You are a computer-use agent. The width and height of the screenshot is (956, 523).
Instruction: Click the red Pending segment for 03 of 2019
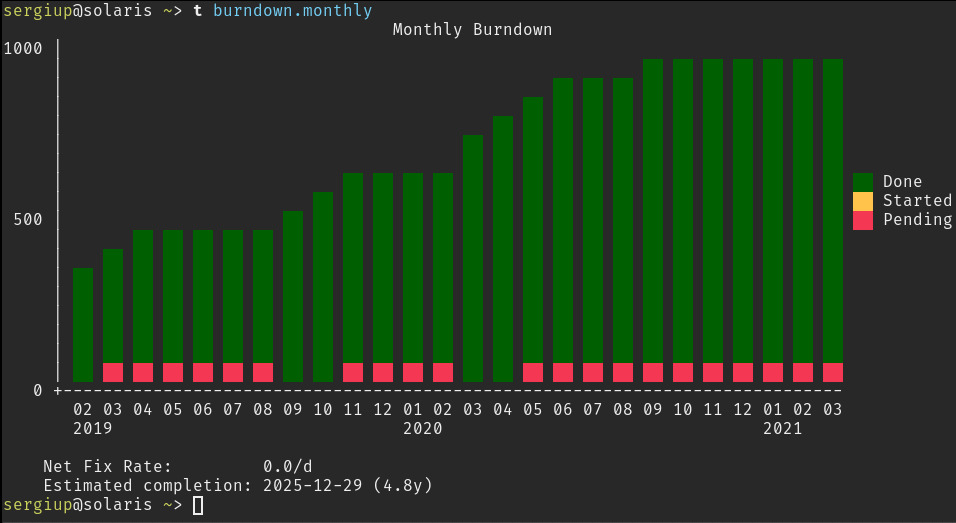(113, 372)
